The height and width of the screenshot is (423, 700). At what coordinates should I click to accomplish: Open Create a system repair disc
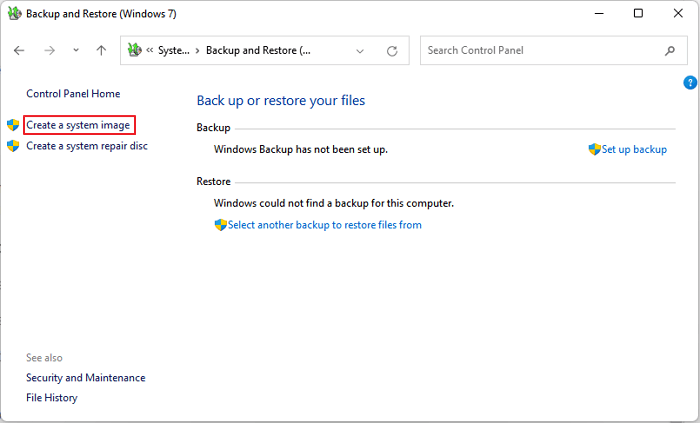coord(87,146)
